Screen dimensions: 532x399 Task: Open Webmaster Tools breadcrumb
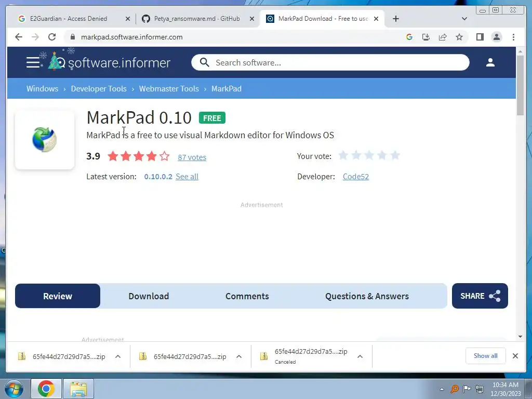(x=169, y=88)
